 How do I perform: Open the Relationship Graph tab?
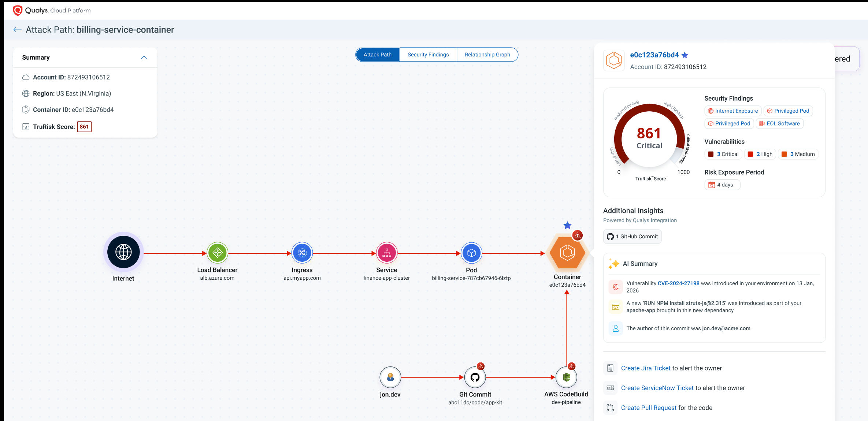coord(487,55)
